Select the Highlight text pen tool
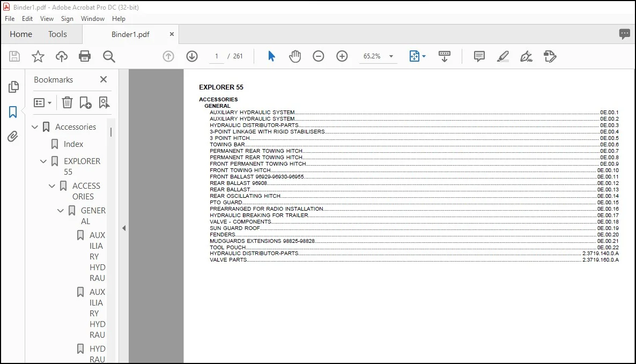This screenshot has width=636, height=364. pos(503,56)
